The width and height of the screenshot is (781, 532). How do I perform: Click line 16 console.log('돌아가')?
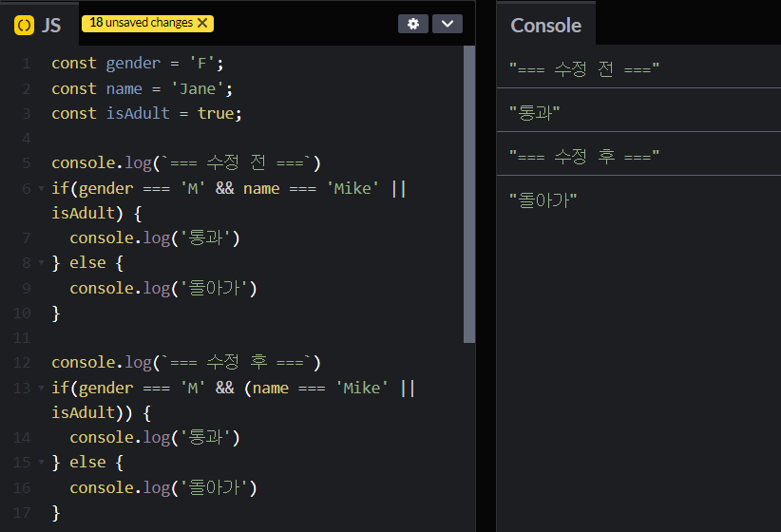tap(162, 488)
